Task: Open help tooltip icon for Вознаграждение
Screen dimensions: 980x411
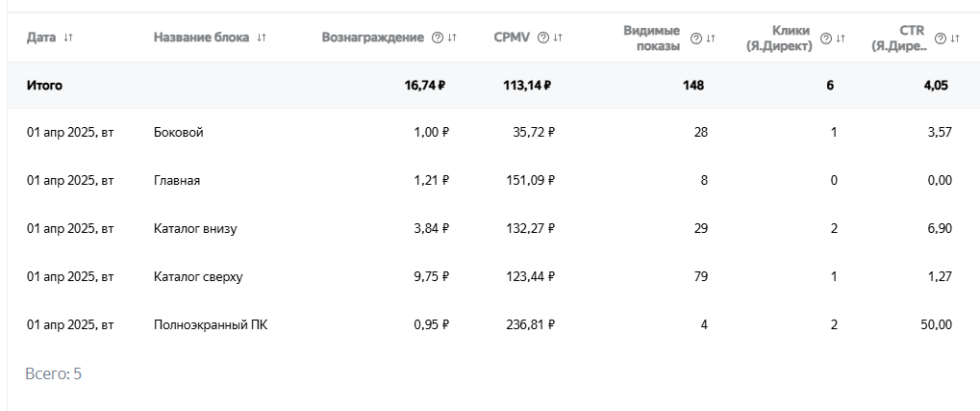Action: point(438,38)
